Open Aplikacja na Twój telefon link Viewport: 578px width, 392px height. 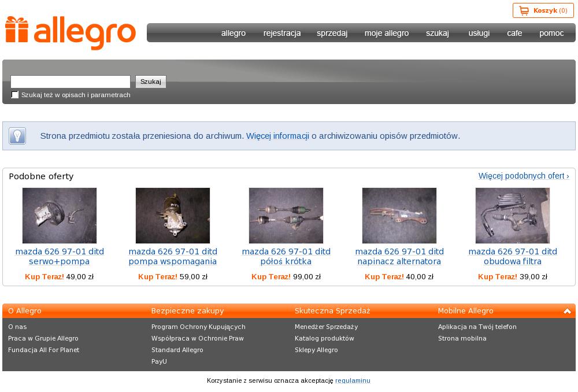click(477, 327)
